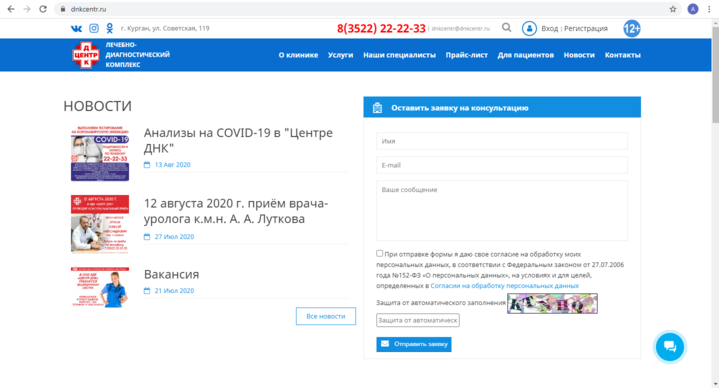Viewport: 719px width, 388px height.
Task: Click the user account avatar icon
Action: tap(529, 28)
